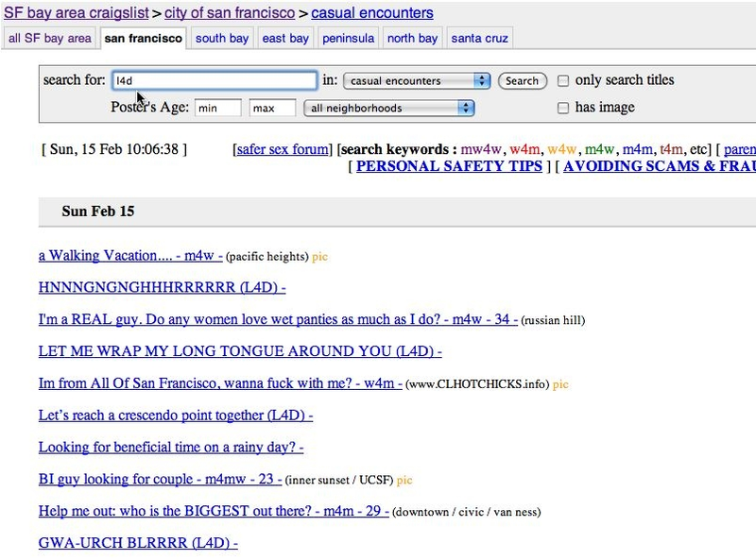
Task: Open I'm a REAL guy listing
Action: click(x=278, y=319)
